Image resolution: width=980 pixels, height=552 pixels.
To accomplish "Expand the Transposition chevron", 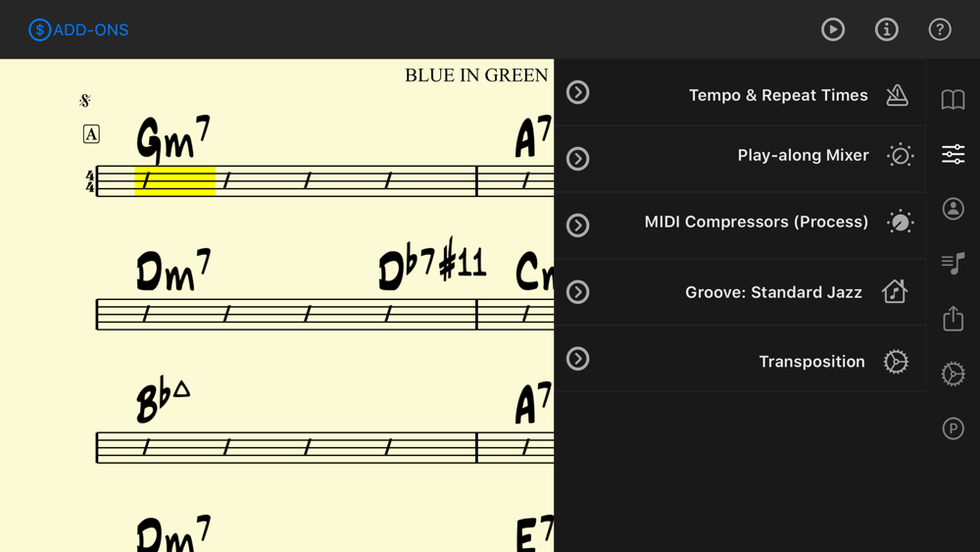I will click(577, 359).
